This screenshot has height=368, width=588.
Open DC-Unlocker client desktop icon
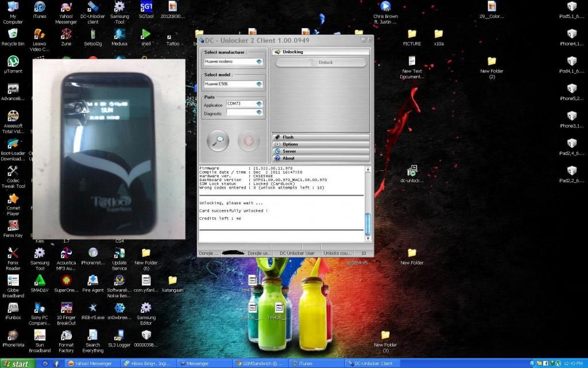92,13
